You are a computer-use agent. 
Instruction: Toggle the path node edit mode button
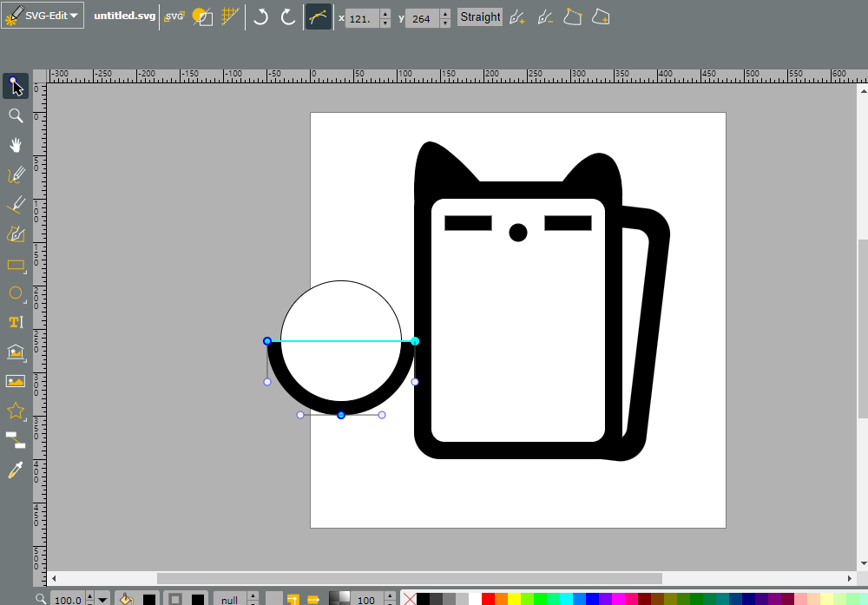click(x=319, y=17)
